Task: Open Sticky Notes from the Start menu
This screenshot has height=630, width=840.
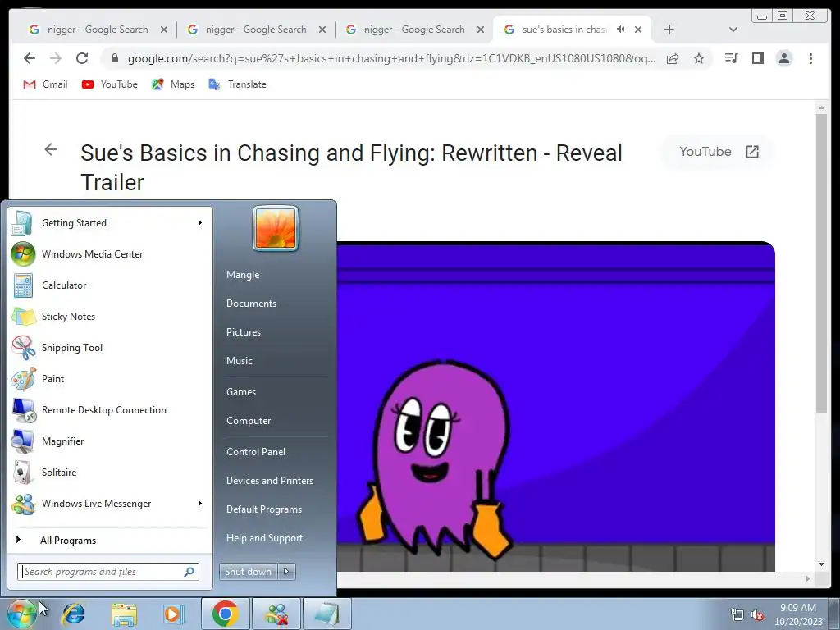Action: pyautogui.click(x=110, y=316)
